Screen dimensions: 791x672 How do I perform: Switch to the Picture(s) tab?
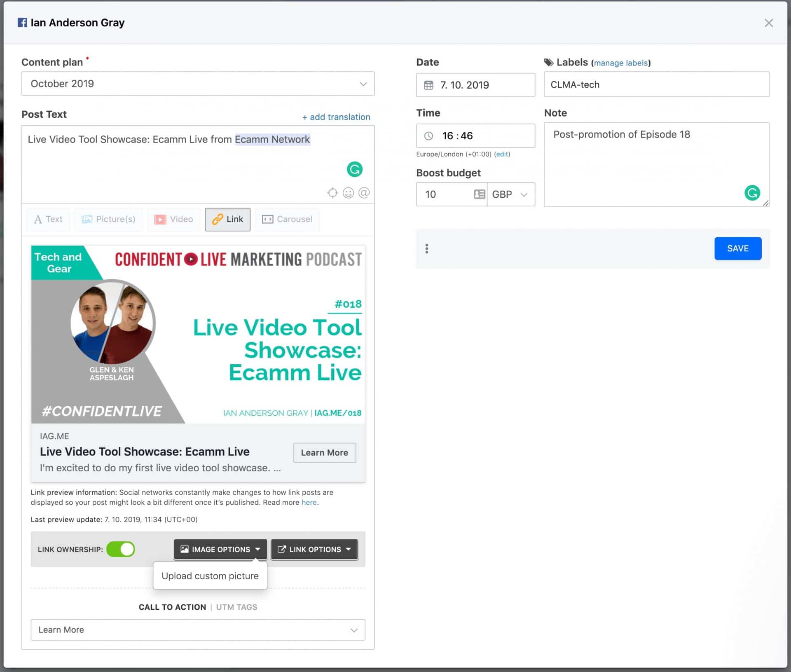[x=109, y=219]
